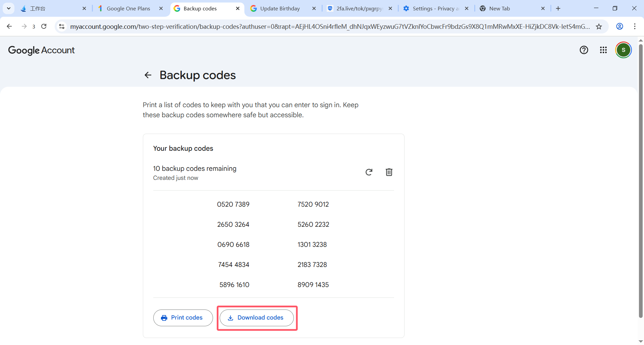Switch to Update Birthday tab
This screenshot has height=345, width=644.
[x=280, y=8]
